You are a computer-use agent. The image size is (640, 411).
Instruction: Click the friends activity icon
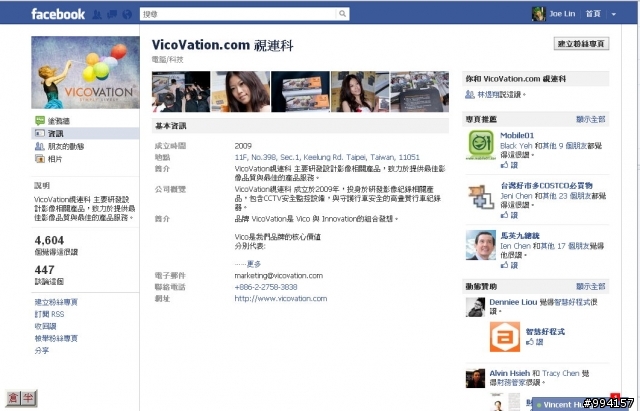40,146
